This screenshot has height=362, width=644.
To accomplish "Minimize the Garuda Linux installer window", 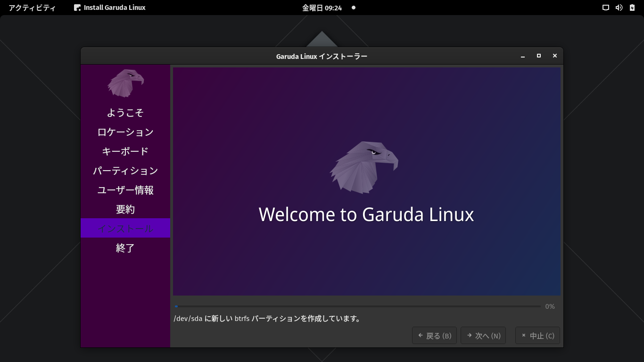I will point(523,56).
